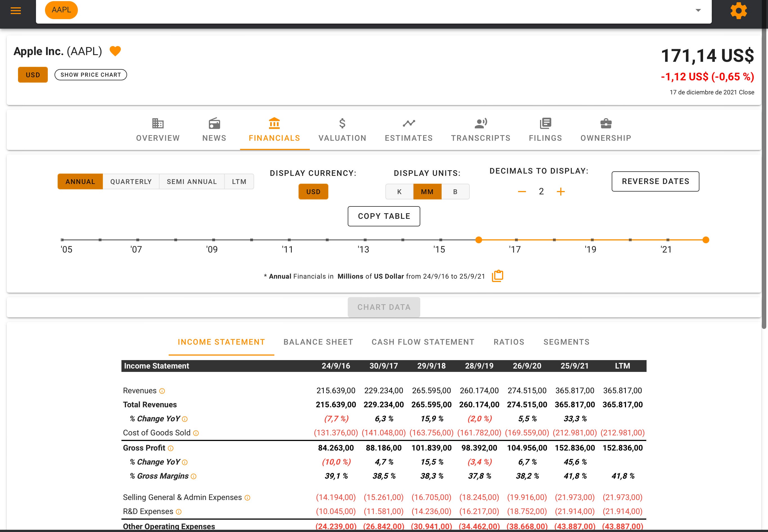Open settings gear icon
This screenshot has height=532, width=768.
point(739,11)
